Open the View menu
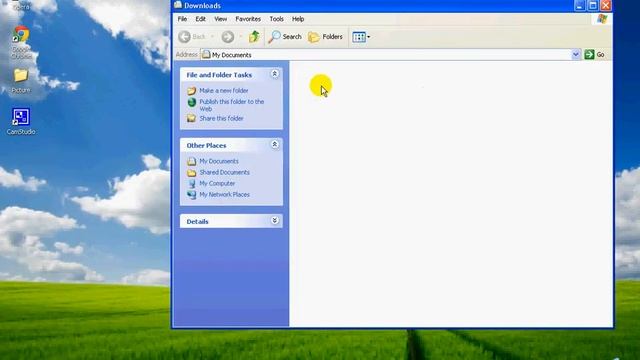Screen dimensions: 640x360 pyautogui.click(x=220, y=19)
